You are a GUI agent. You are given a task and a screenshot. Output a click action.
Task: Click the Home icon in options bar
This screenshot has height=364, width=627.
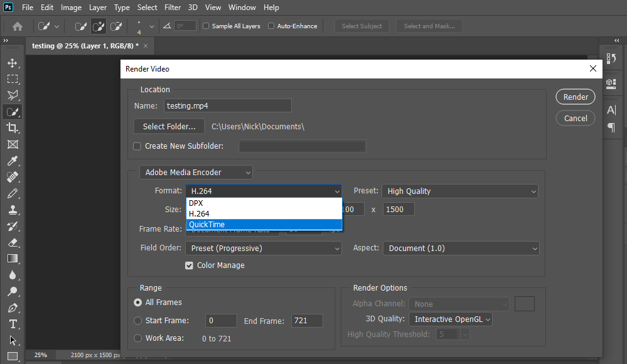click(17, 26)
